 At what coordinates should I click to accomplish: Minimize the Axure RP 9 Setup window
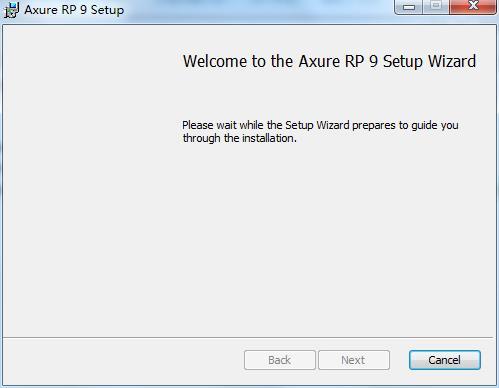pos(409,7)
